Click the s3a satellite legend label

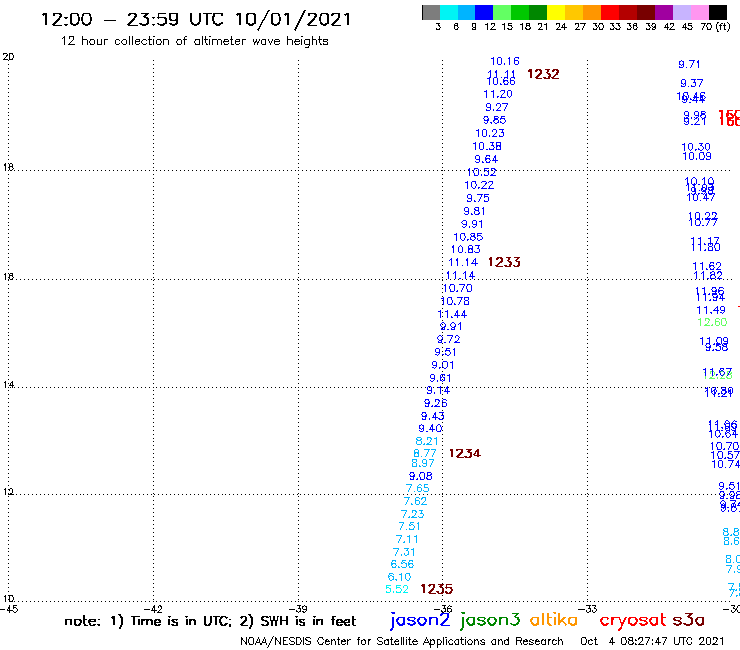click(689, 620)
